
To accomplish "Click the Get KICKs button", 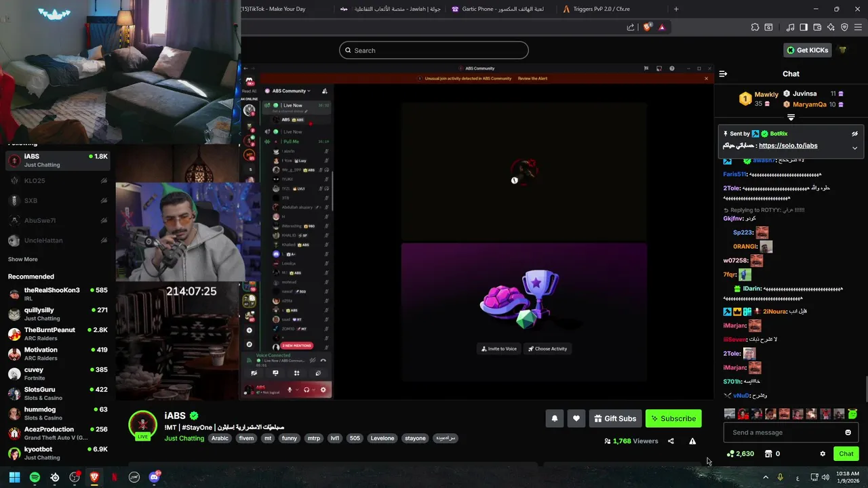I will (807, 50).
